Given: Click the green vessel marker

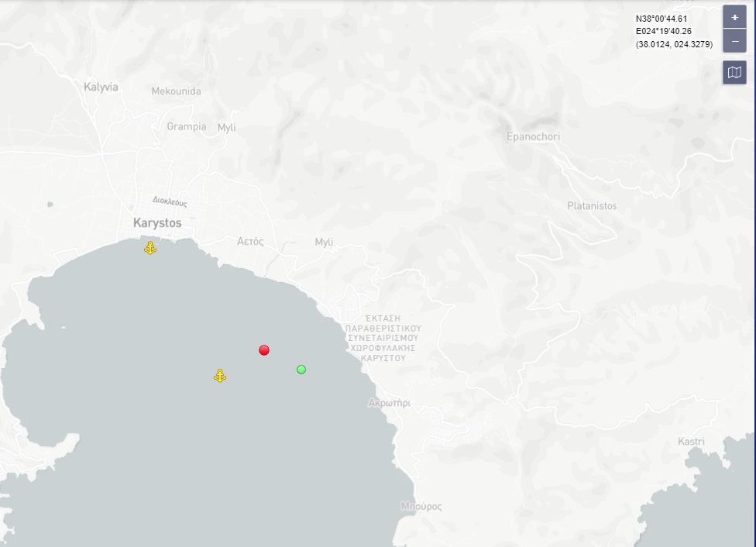Looking at the screenshot, I should click(301, 370).
